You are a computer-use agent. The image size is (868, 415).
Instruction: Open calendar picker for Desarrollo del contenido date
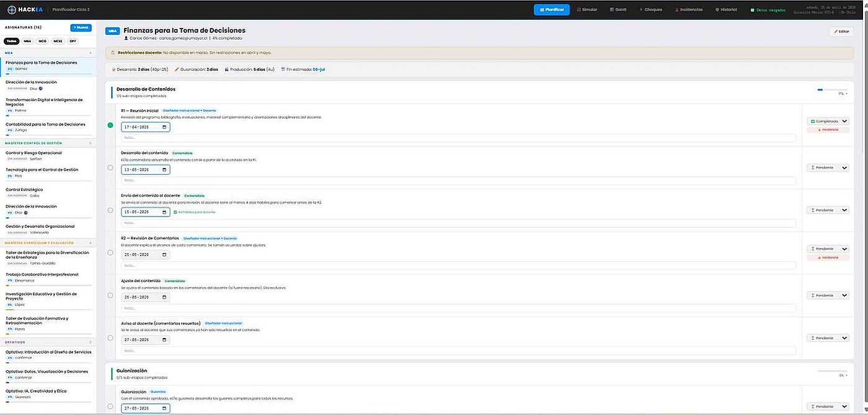click(x=164, y=169)
